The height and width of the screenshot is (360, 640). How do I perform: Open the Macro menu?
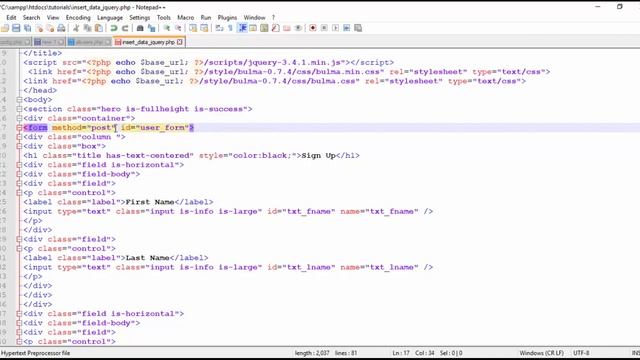[186, 18]
